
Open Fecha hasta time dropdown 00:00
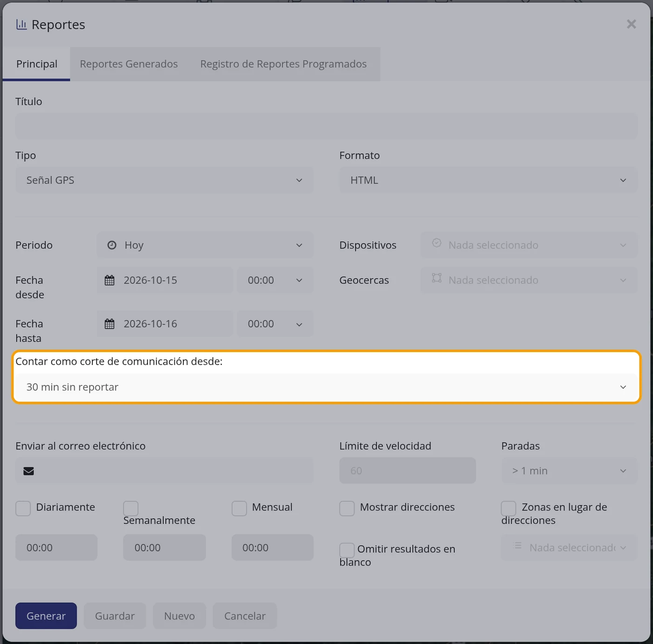tap(275, 324)
